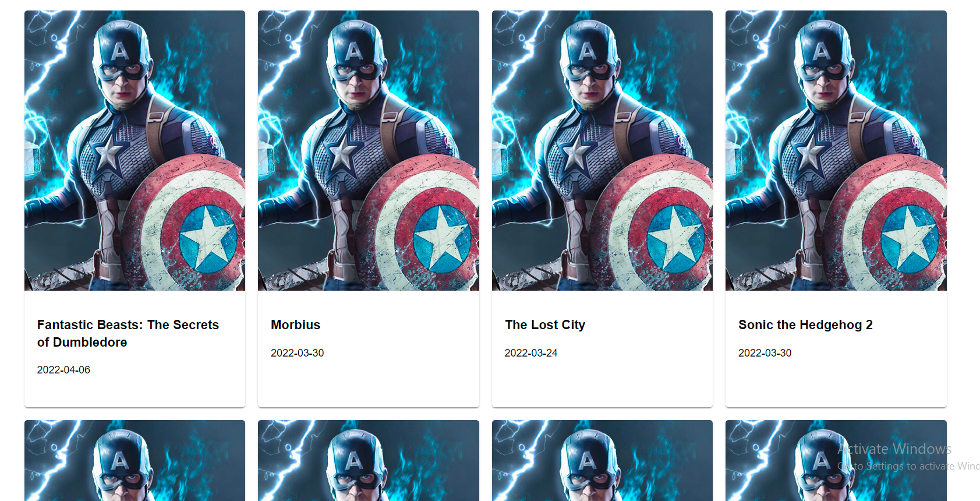Click the blank card area under the Morbius date
Viewport: 980px width, 501px height.
[369, 383]
